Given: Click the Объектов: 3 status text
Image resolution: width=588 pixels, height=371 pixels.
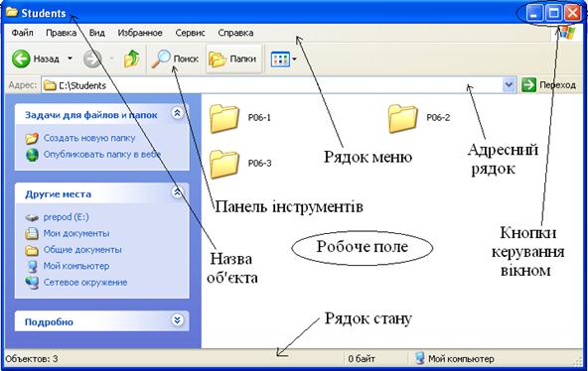Looking at the screenshot, I should [32, 359].
